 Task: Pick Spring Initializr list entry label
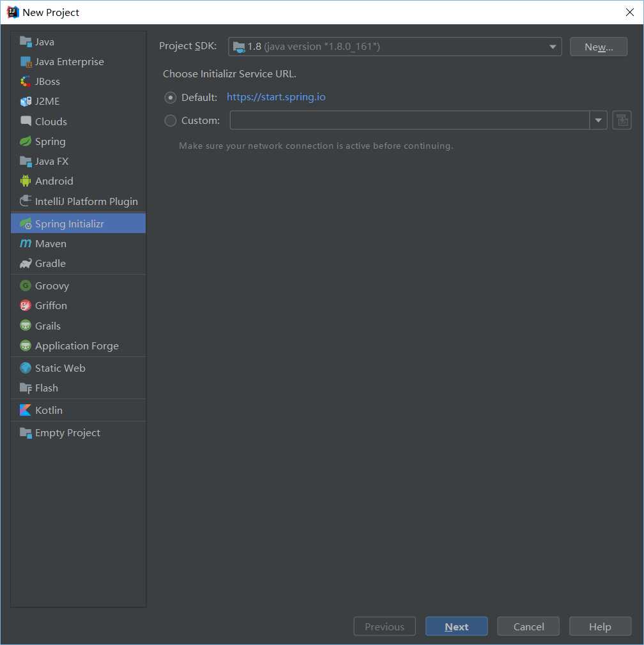point(69,224)
